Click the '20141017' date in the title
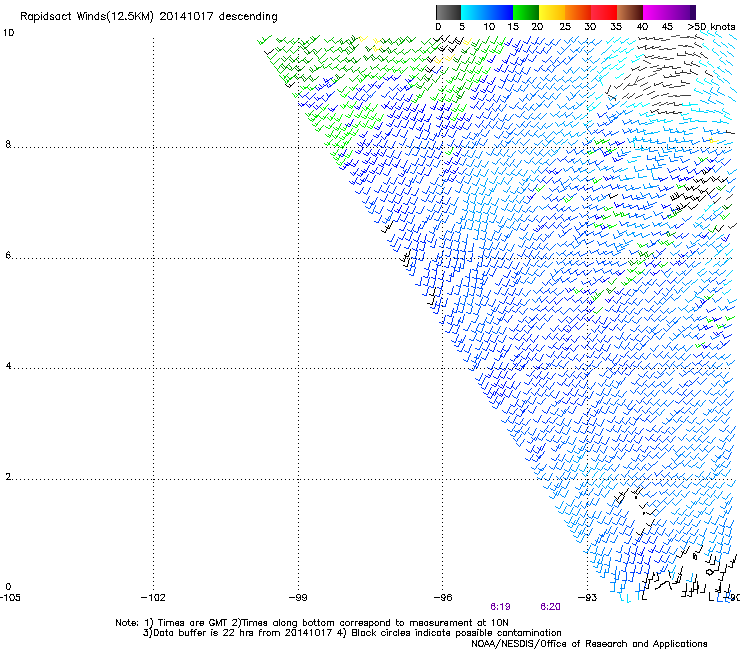This screenshot has height=650, width=740. point(186,16)
